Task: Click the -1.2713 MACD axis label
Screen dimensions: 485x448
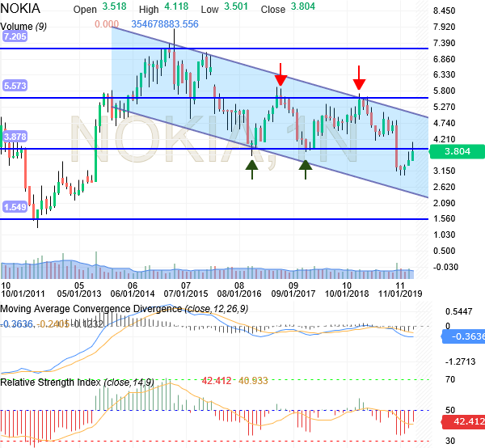Action: coord(460,361)
